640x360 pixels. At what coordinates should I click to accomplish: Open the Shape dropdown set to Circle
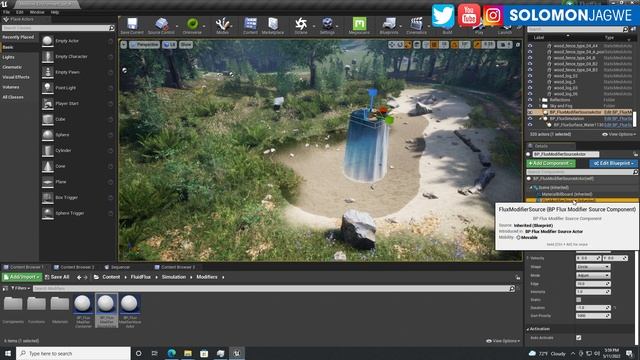(x=593, y=267)
